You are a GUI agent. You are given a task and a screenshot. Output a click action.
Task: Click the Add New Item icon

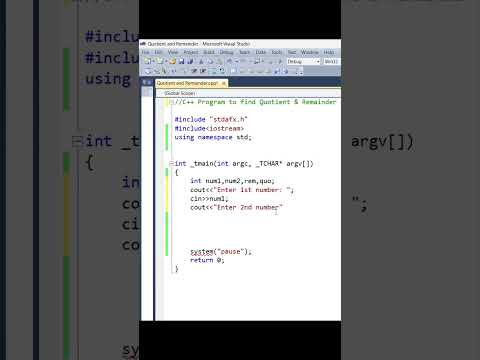click(x=160, y=61)
